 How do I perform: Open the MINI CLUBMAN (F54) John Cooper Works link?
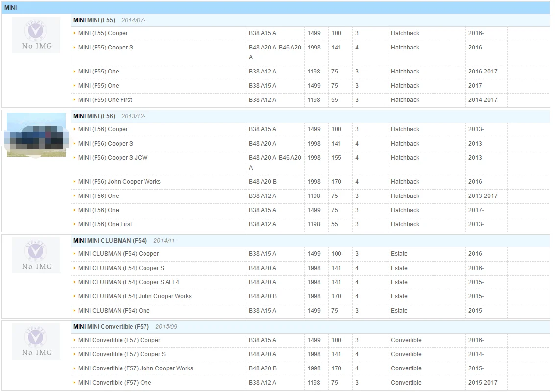pyautogui.click(x=135, y=296)
